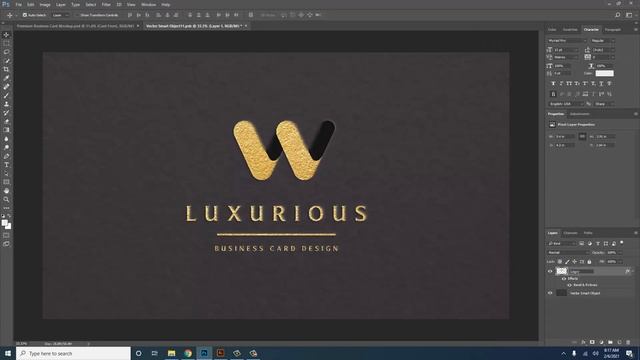Select the History Brush tool
Image resolution: width=640 pixels, height=360 pixels.
[6, 113]
